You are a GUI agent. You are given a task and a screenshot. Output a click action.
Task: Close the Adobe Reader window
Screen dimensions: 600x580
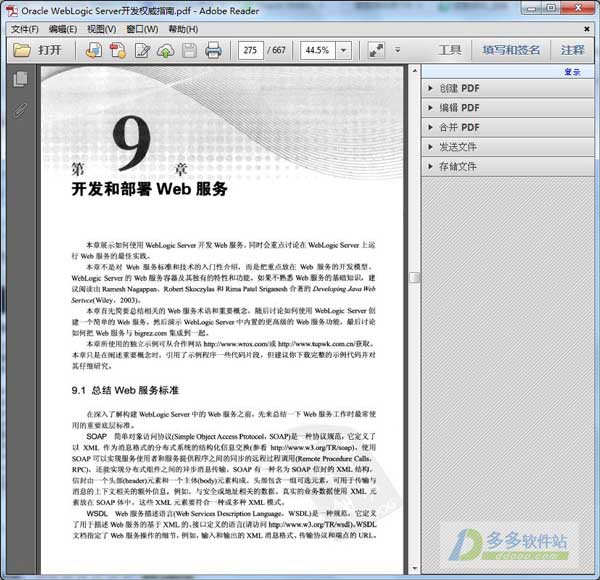[x=578, y=8]
